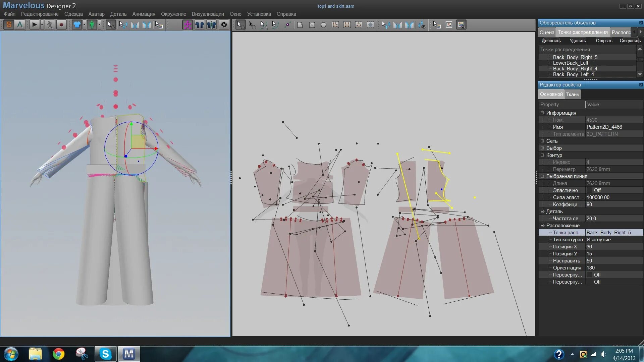Toggle the magenta arrangement points icon
The image size is (644, 362).
tap(187, 24)
